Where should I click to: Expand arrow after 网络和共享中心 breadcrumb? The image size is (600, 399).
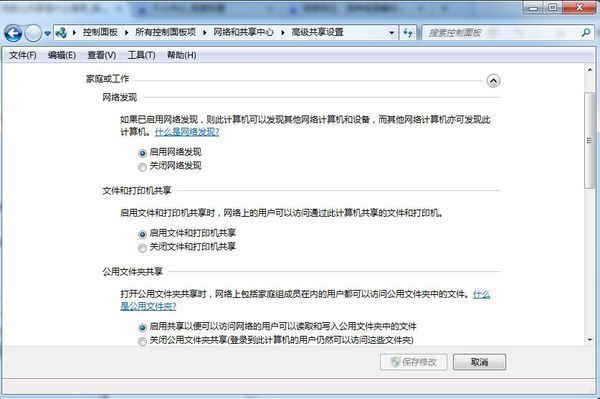283,33
